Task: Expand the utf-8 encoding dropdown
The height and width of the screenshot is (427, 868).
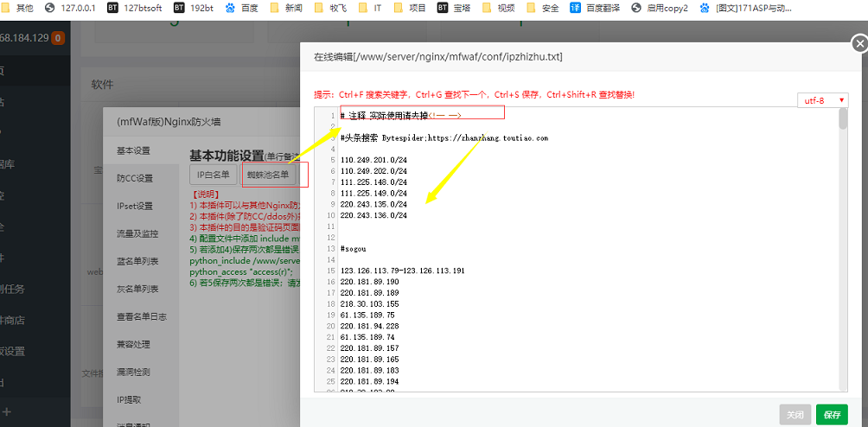Action: 822,100
